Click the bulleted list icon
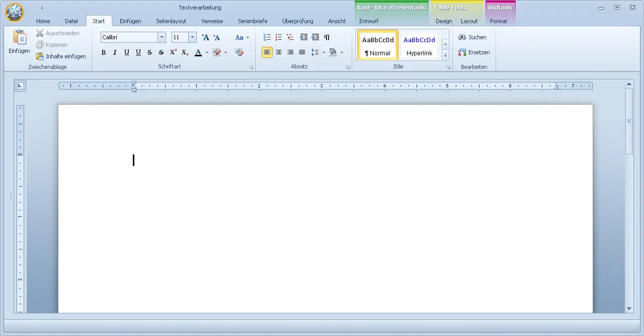644x336 pixels. pos(267,37)
